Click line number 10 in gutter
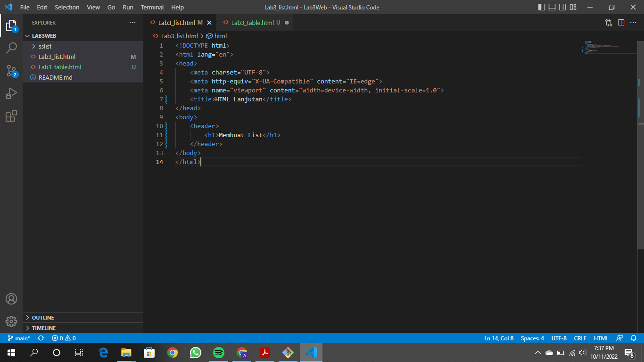The height and width of the screenshot is (362, 644). click(159, 126)
